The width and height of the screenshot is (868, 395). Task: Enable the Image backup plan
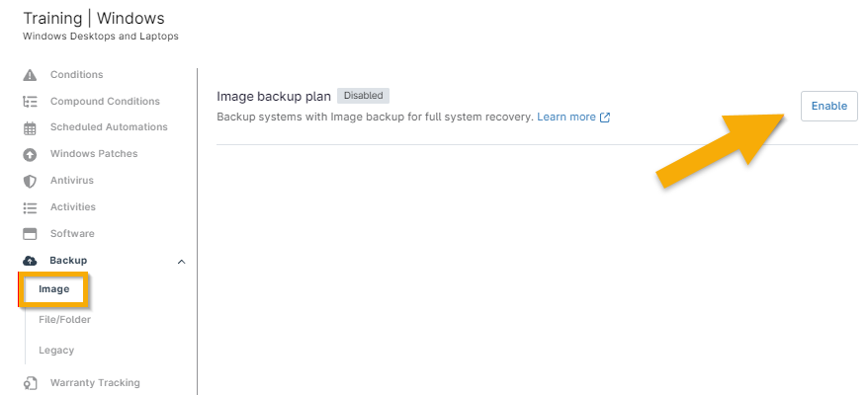pos(828,106)
